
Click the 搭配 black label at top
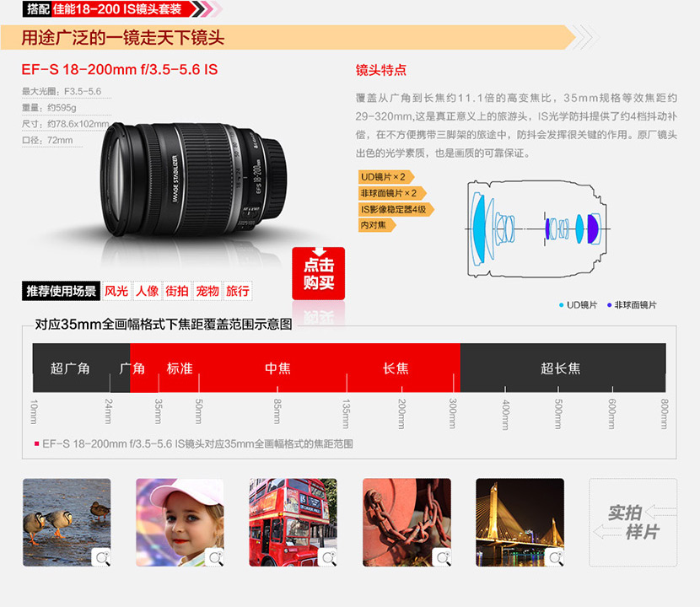coord(37,9)
